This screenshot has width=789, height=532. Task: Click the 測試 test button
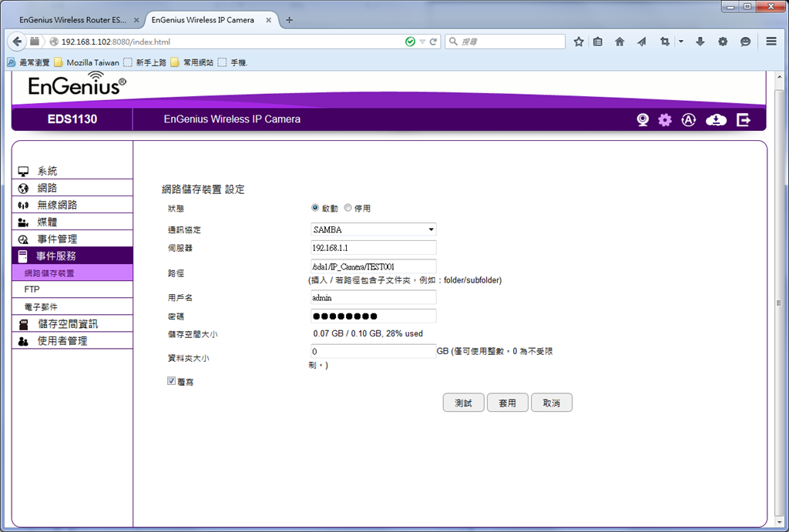tap(463, 403)
